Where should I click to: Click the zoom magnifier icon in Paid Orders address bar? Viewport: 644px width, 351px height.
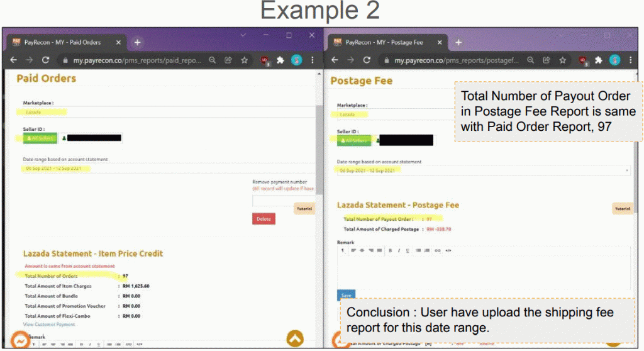(x=213, y=60)
